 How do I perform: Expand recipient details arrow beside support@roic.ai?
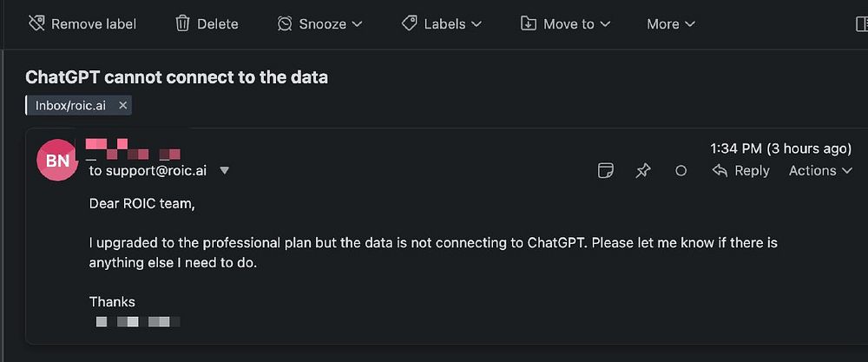[225, 171]
